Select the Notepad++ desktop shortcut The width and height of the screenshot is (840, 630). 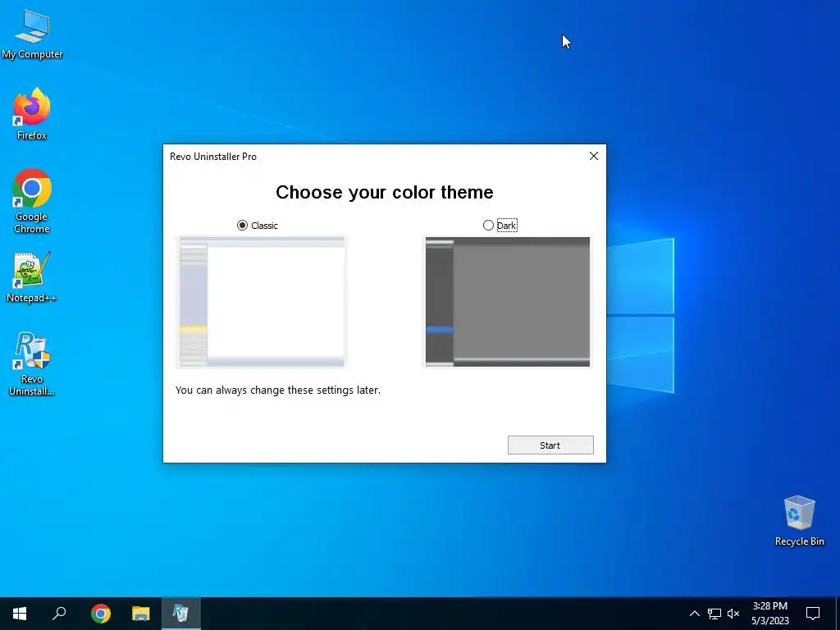pyautogui.click(x=32, y=277)
